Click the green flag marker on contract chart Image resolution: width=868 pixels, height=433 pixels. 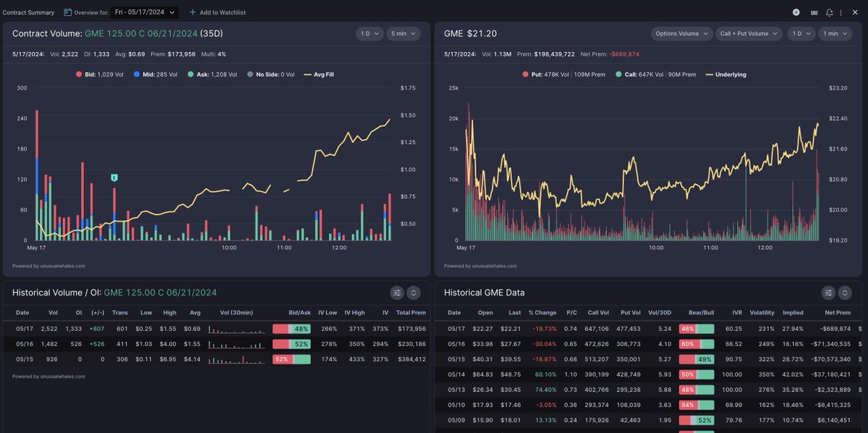(x=114, y=177)
